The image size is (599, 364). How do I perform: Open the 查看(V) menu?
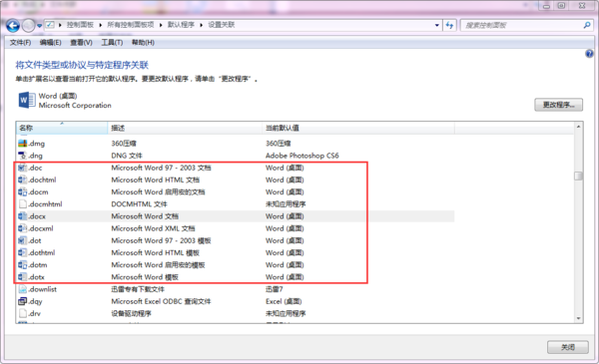[x=82, y=42]
